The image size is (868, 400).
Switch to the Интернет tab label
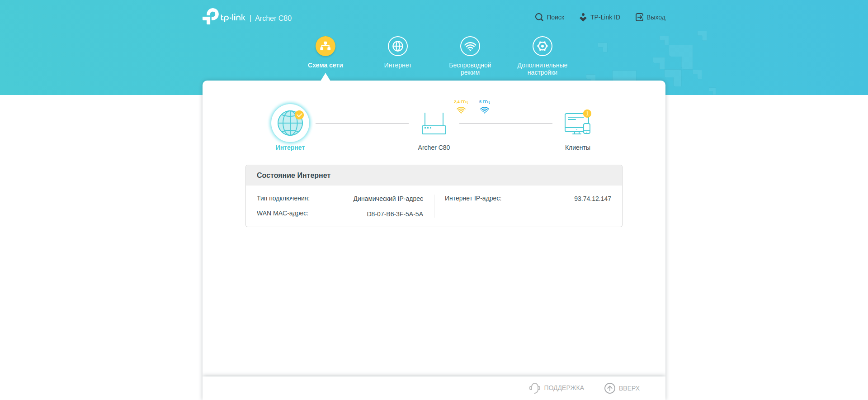[x=398, y=65]
